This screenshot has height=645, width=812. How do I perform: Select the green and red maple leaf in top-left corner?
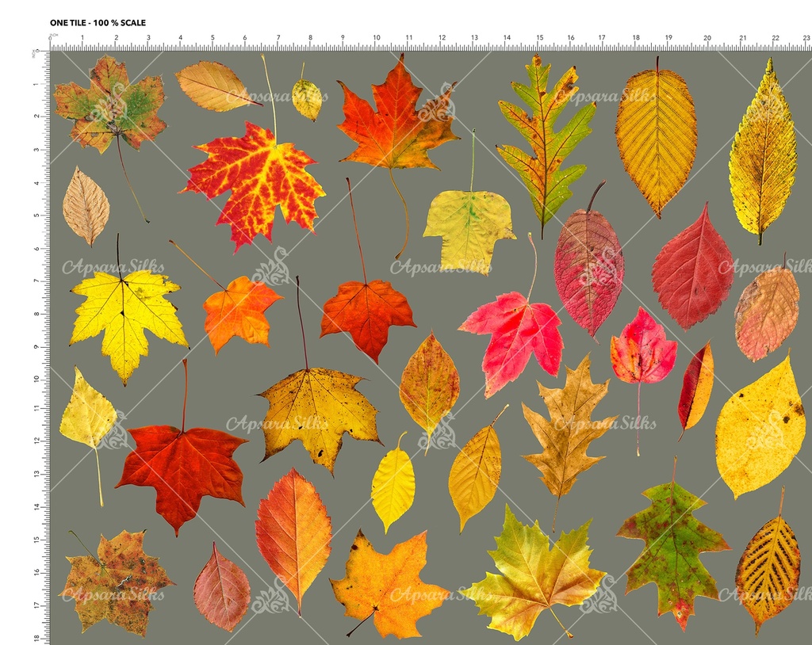[x=109, y=105]
